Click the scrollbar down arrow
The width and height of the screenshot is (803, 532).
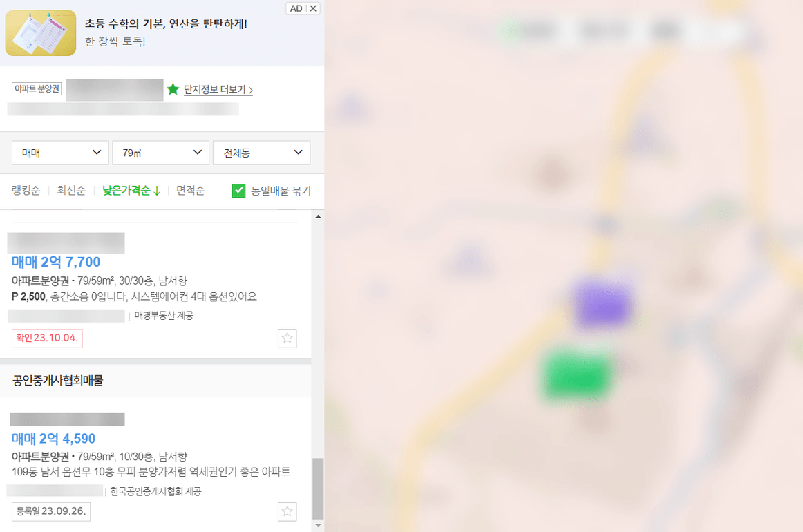coord(318,525)
